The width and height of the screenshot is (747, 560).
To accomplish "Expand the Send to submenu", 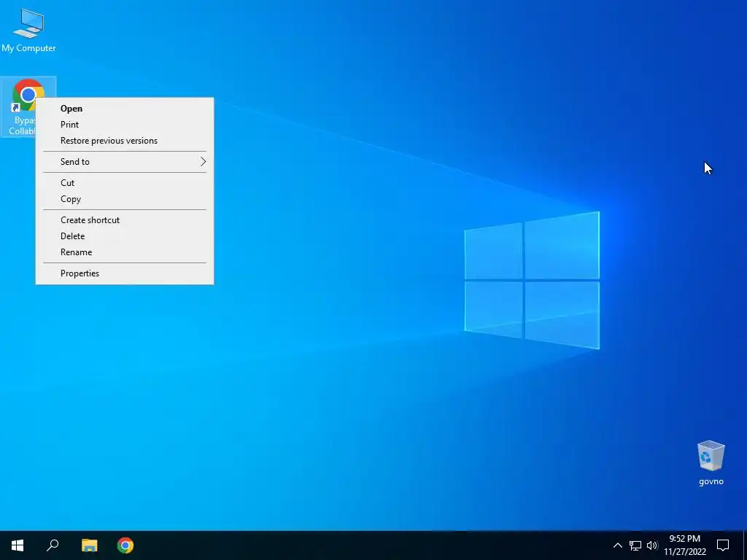I will tap(125, 162).
